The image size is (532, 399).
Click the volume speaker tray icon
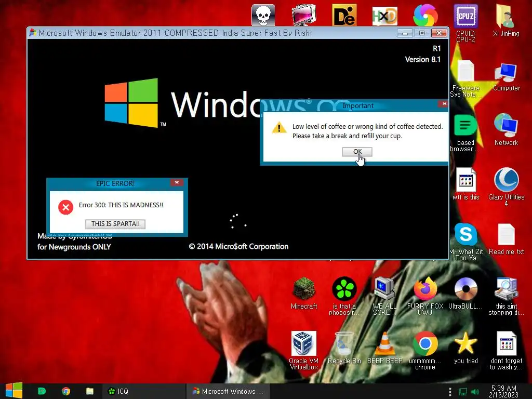pos(475,392)
